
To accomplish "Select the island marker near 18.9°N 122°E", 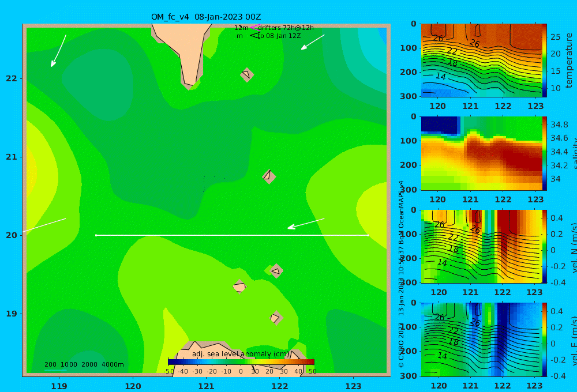I will [276, 318].
